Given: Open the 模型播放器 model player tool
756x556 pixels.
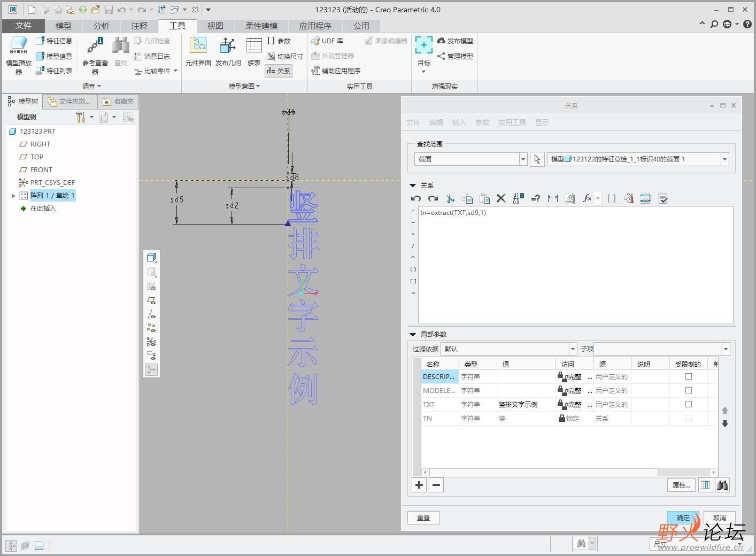Looking at the screenshot, I should pyautogui.click(x=19, y=55).
